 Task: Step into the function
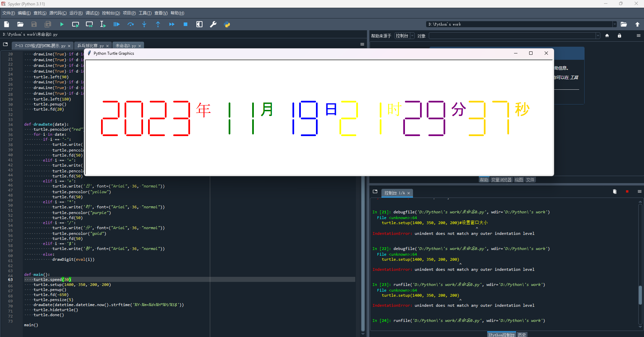point(144,24)
